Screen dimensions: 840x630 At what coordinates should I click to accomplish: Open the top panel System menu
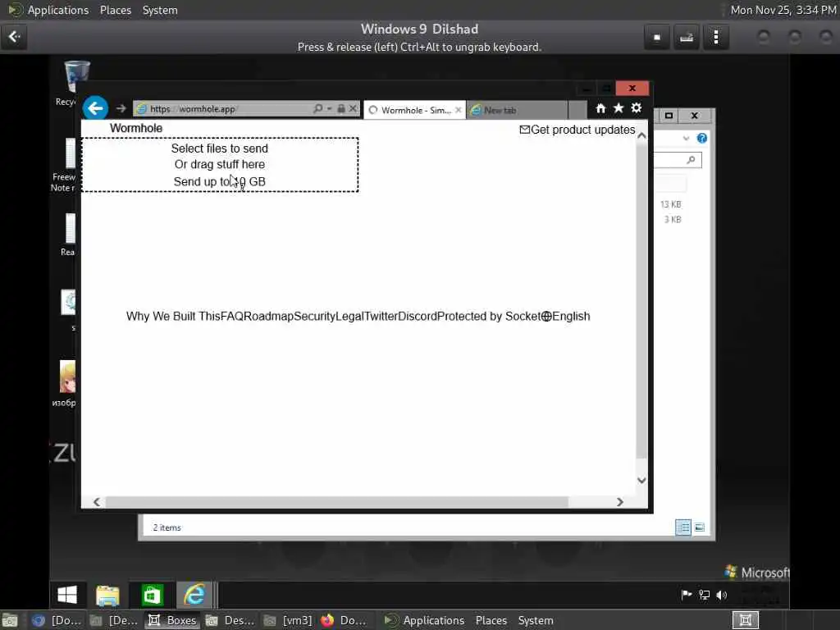(160, 10)
